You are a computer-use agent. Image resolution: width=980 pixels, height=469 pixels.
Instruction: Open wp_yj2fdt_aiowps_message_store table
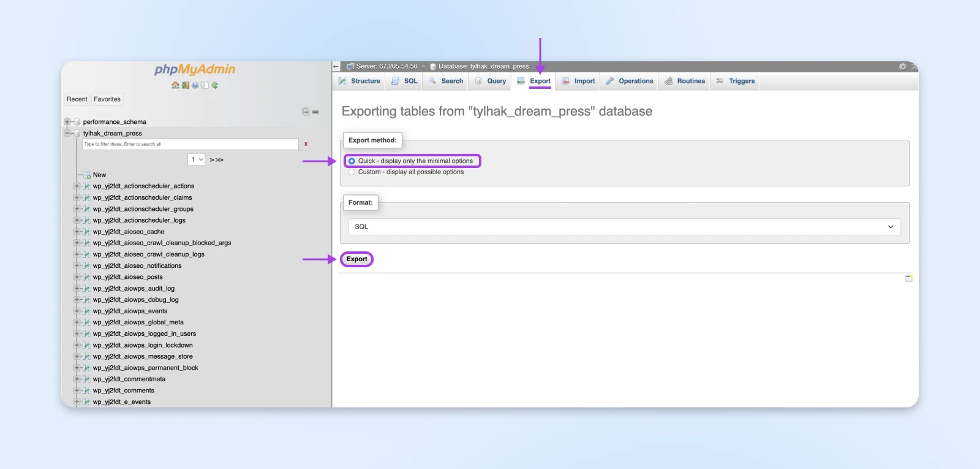click(143, 356)
